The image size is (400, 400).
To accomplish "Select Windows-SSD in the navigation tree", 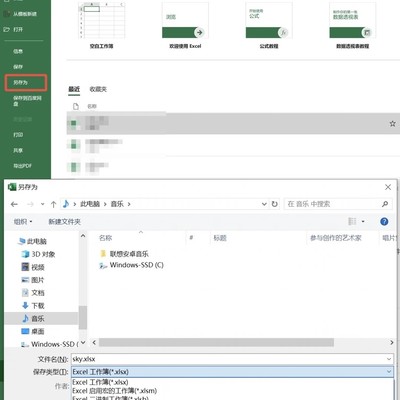I will pos(50,344).
